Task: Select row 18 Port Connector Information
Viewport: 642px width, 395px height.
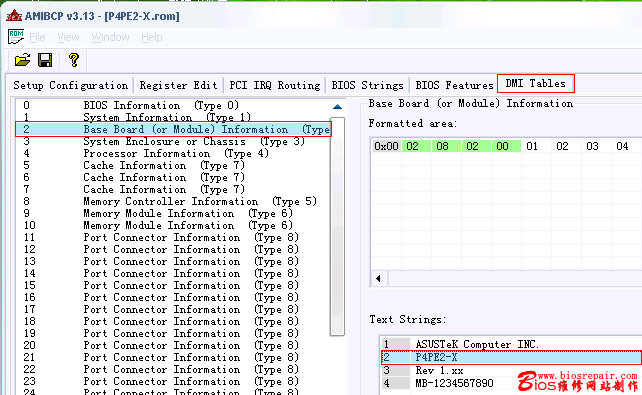Action: 173,321
